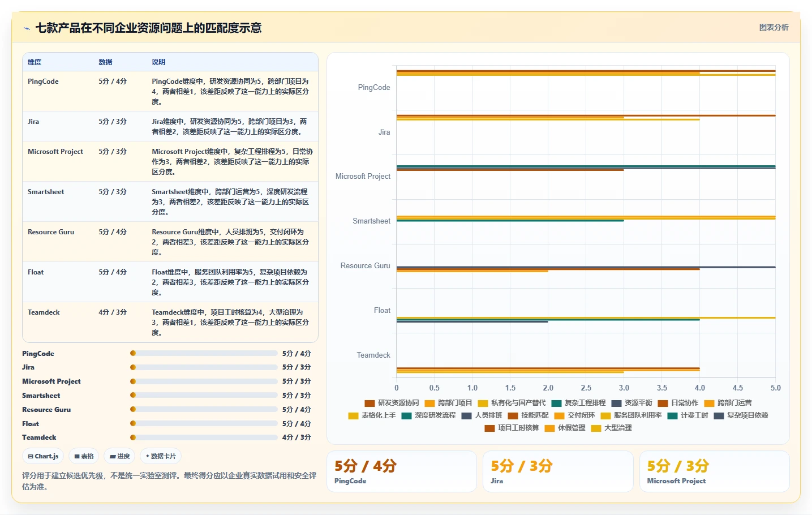Click the 休假管理 legend color swatch
The height and width of the screenshot is (515, 812).
(x=549, y=428)
